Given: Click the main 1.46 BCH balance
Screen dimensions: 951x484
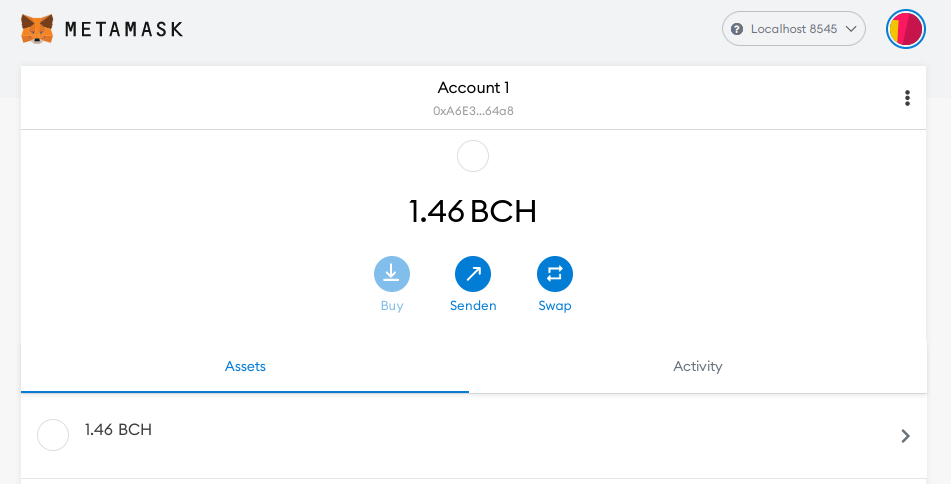Looking at the screenshot, I should [473, 211].
